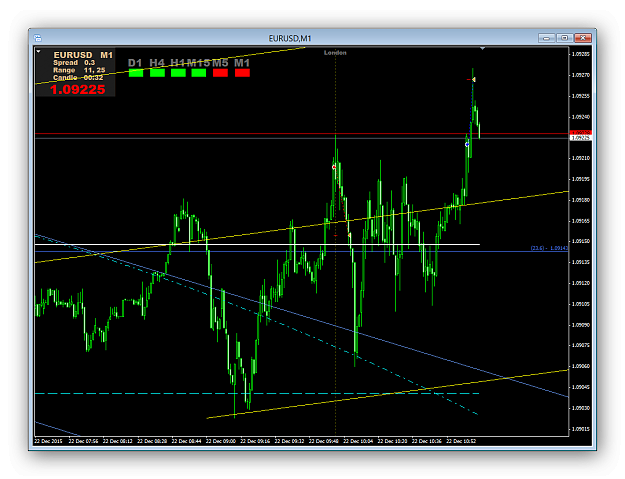
Task: Click the 22 Dec 08:44 time axis label
Action: [x=187, y=441]
